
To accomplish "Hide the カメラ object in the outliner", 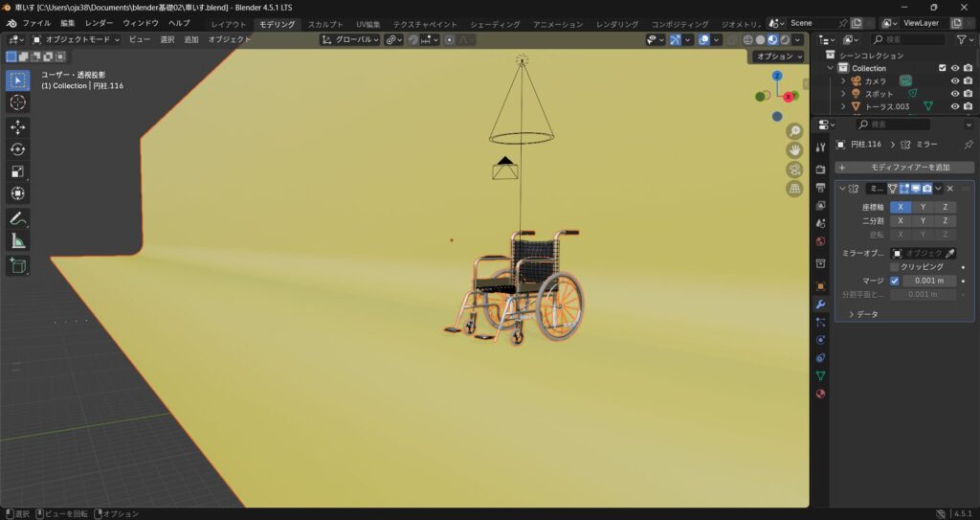I will click(x=954, y=81).
